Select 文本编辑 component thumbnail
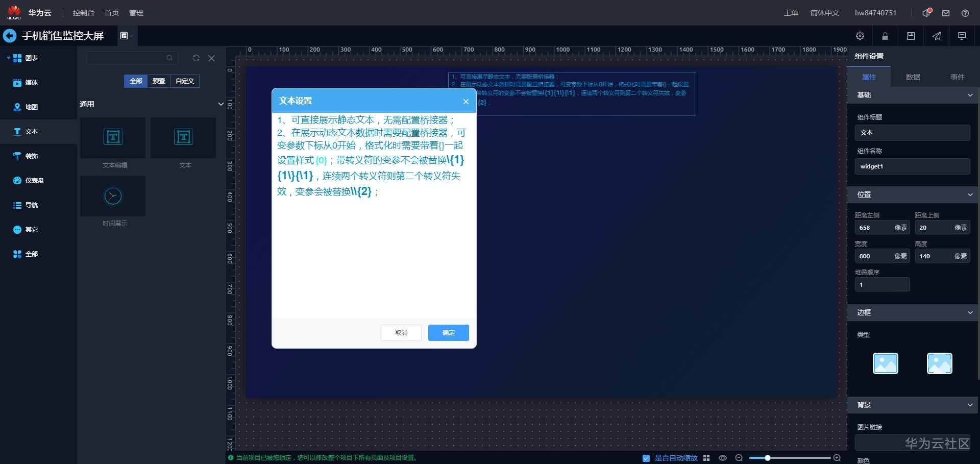 tap(113, 137)
